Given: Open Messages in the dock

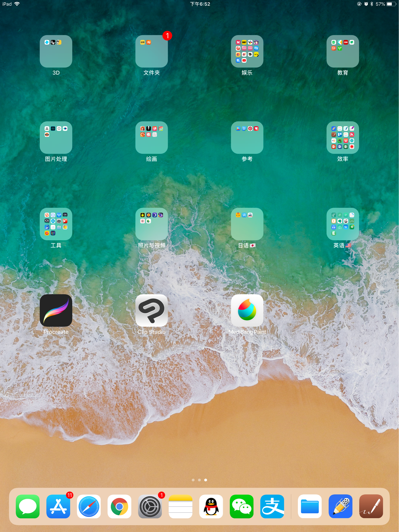Looking at the screenshot, I should click(x=28, y=506).
